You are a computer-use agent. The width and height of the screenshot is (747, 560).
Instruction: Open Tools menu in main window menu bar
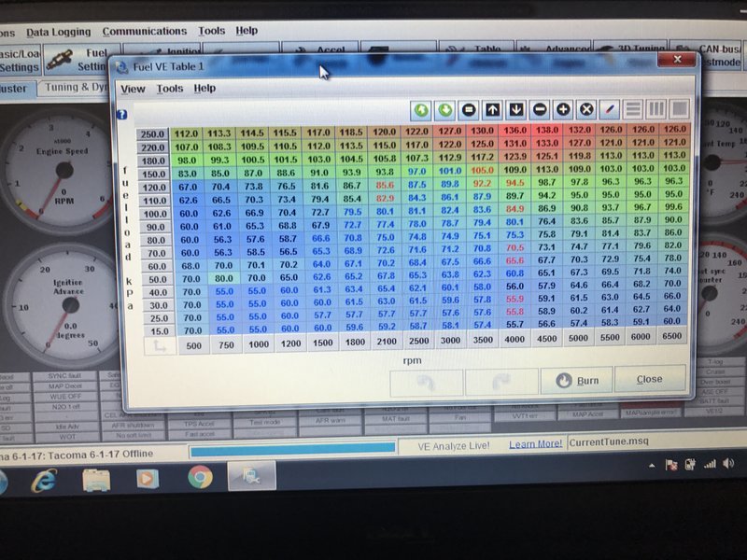coord(212,31)
